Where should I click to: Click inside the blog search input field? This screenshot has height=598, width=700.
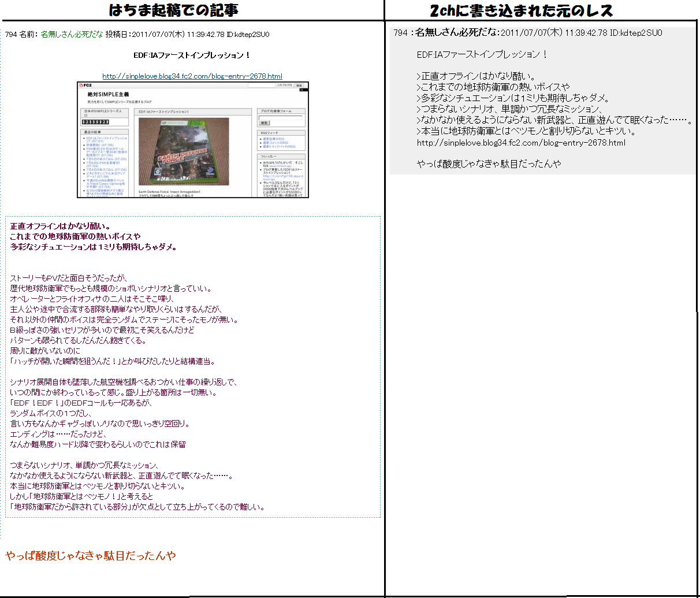tap(281, 118)
